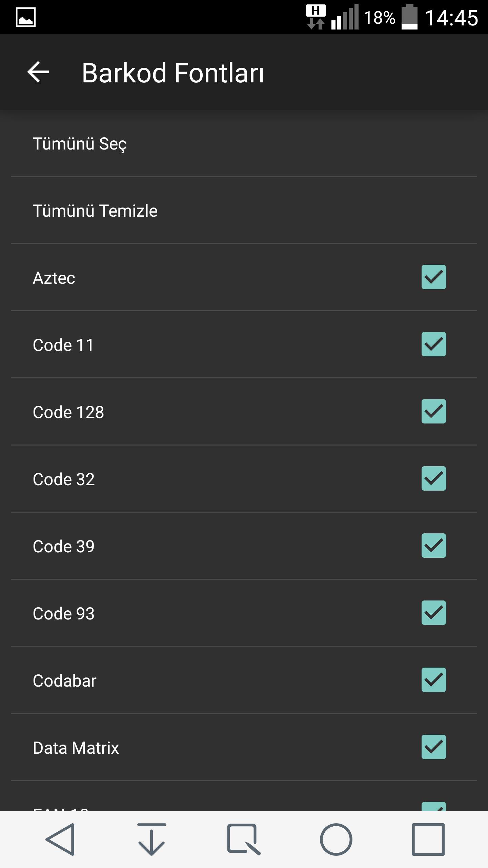Uncheck Code 32 barcode format
This screenshot has height=868, width=488.
433,478
